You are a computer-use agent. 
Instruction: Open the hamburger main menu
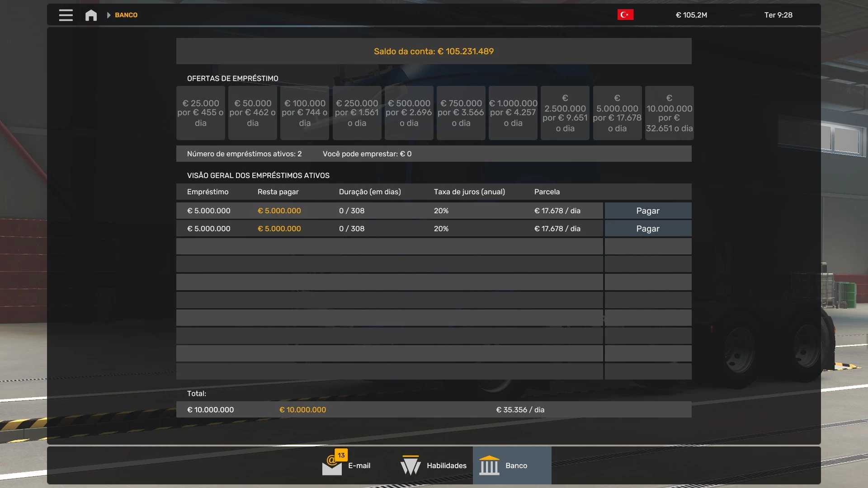pyautogui.click(x=66, y=15)
